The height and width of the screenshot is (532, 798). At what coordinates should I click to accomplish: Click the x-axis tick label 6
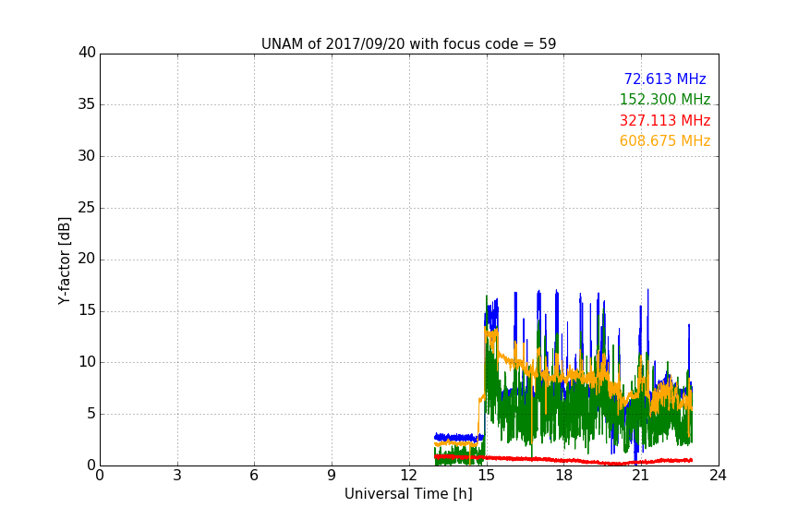tap(255, 476)
